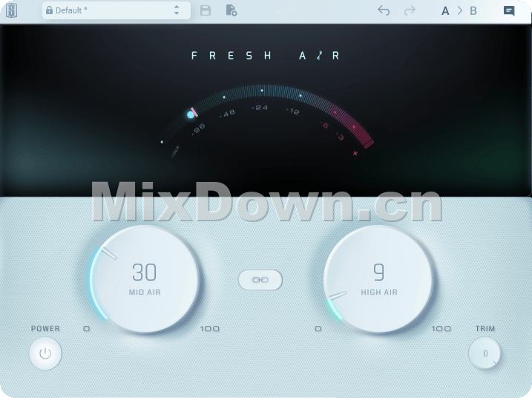Switch to the B state

(473, 10)
